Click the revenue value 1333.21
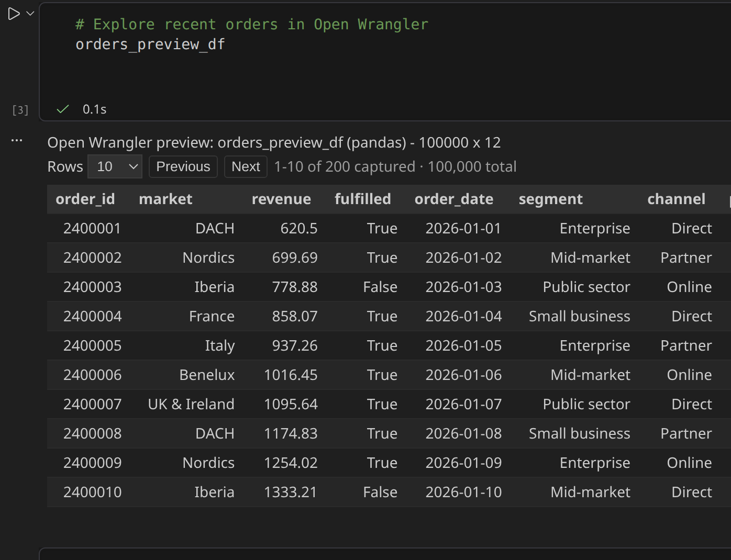This screenshot has width=731, height=560. point(291,492)
